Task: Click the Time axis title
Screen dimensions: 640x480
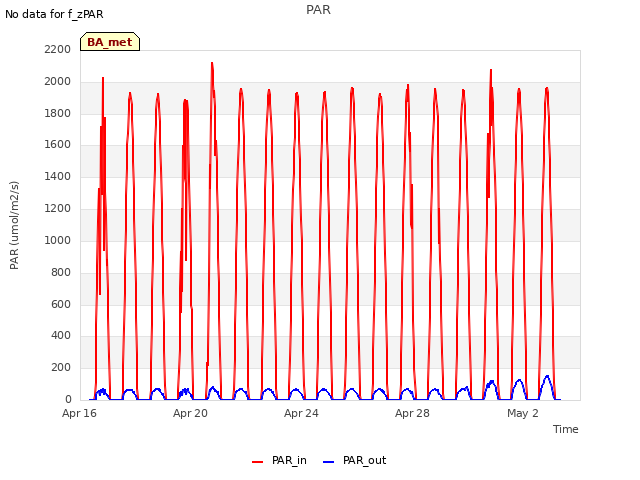Action: 566,429
